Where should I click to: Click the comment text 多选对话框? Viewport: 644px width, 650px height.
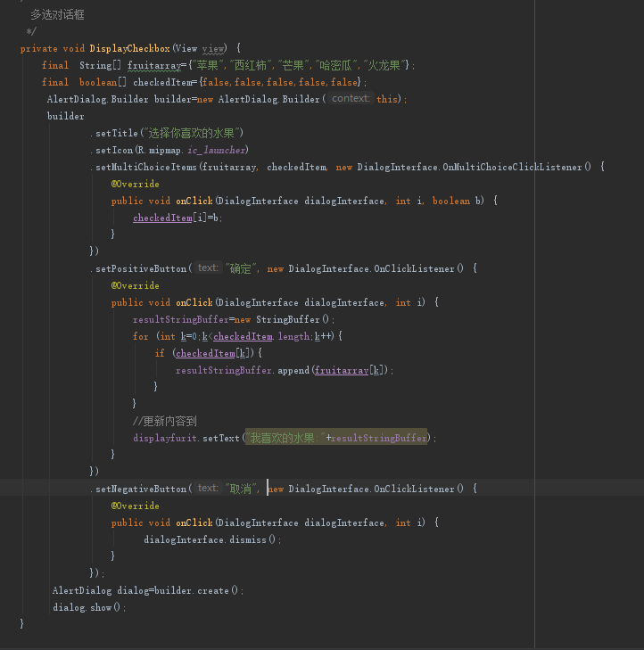pyautogui.click(x=57, y=15)
